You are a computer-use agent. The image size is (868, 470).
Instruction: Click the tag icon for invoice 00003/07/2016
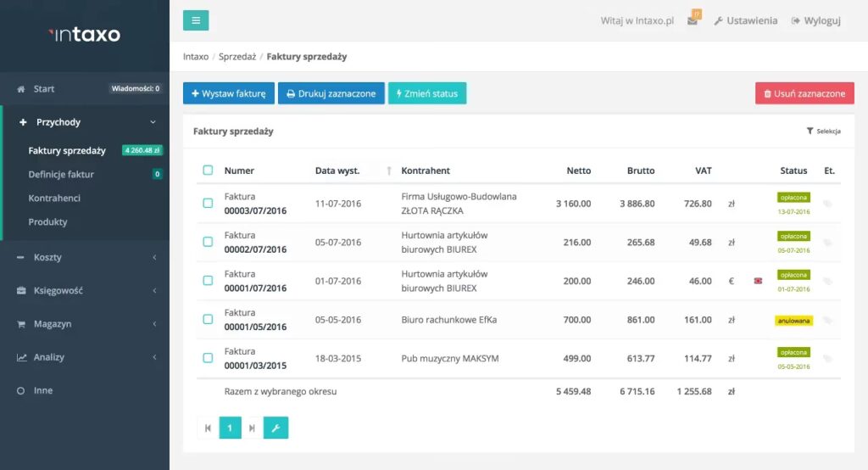827,204
